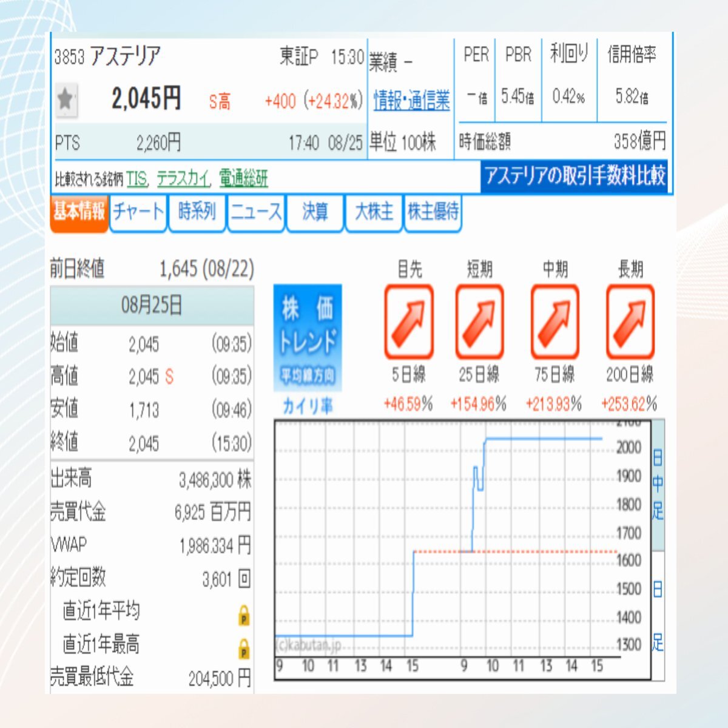Click the アステリアの取引手数料比較 banner

575,176
